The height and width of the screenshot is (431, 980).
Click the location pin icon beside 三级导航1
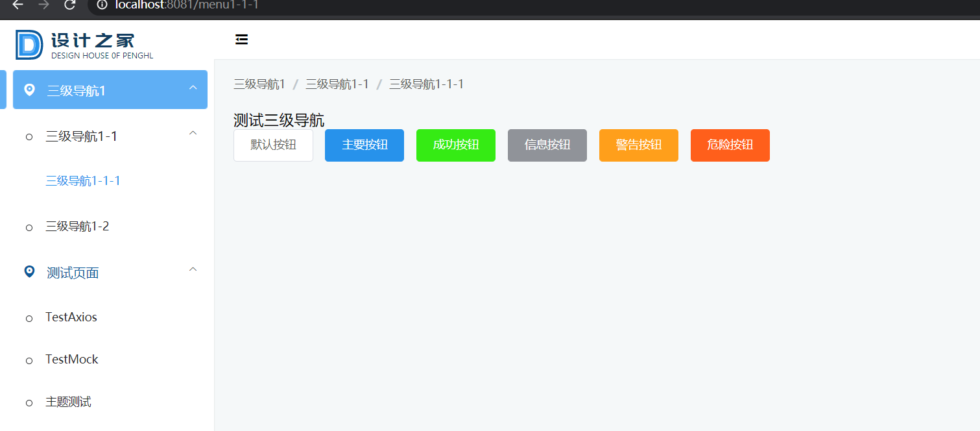(29, 90)
